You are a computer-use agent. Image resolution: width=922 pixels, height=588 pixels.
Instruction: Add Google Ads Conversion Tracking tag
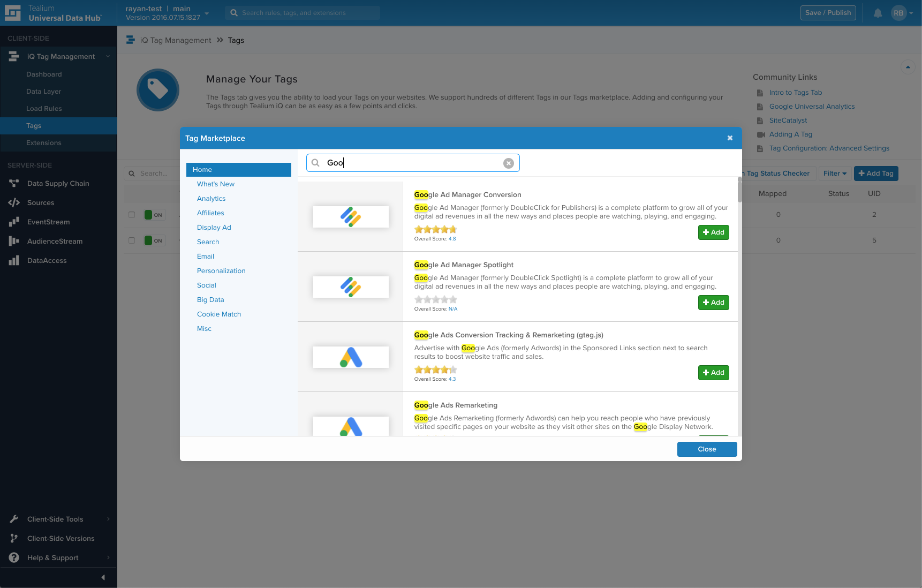point(713,373)
